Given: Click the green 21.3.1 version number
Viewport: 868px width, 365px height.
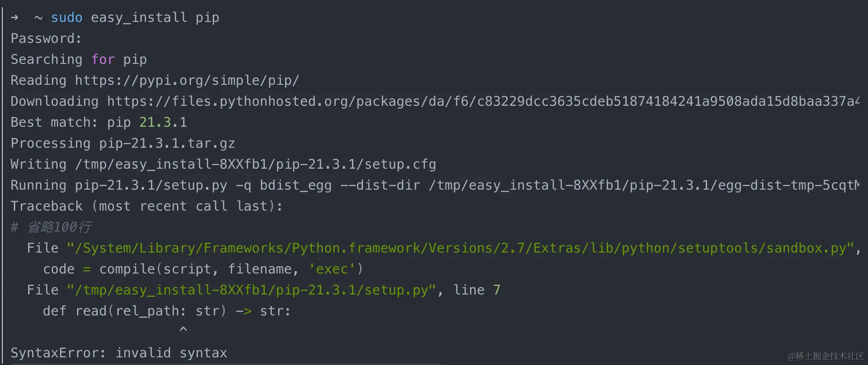Looking at the screenshot, I should tap(163, 122).
